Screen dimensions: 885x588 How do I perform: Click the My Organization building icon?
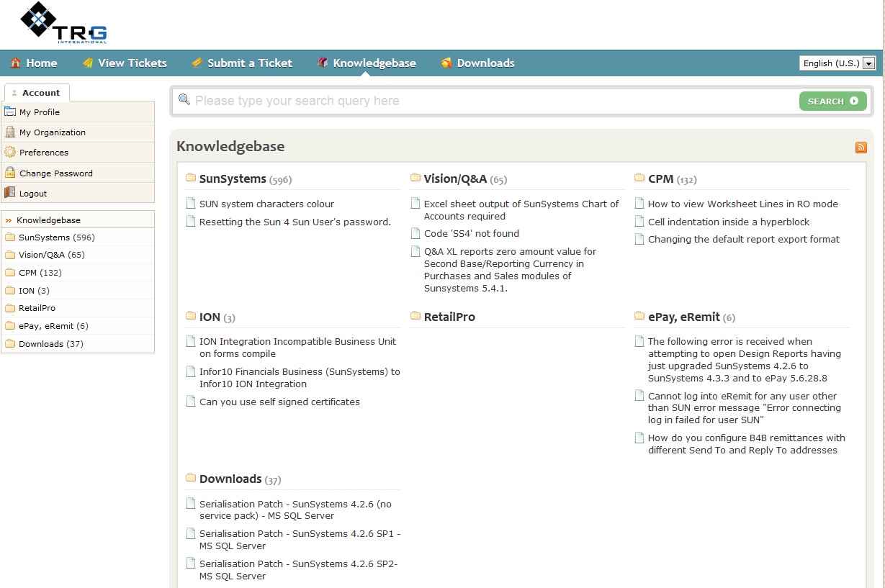[10, 132]
